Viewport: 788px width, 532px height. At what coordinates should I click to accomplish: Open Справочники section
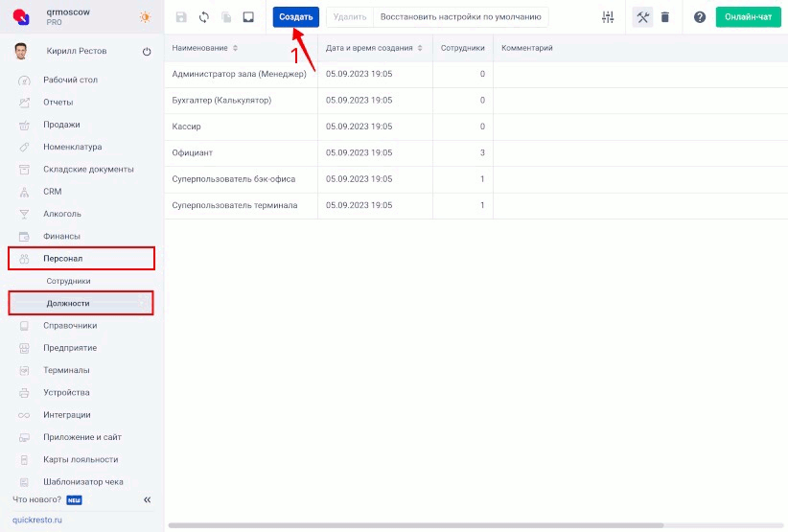pos(70,326)
